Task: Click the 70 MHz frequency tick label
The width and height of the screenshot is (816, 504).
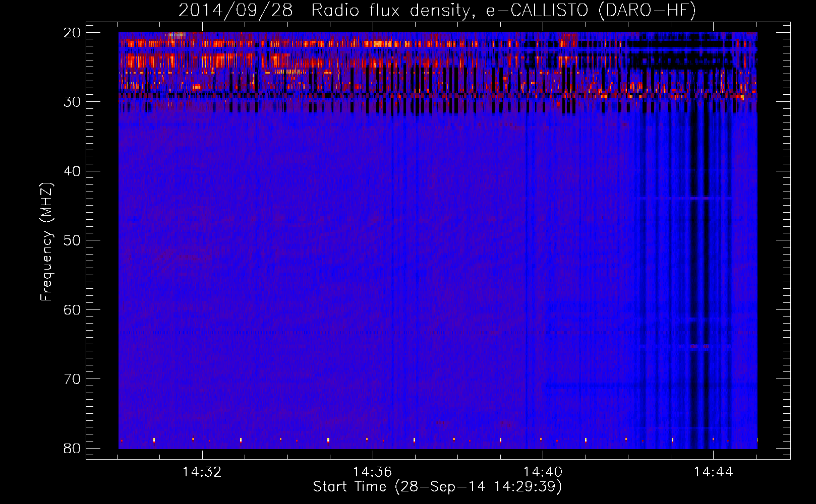Action: click(x=73, y=379)
